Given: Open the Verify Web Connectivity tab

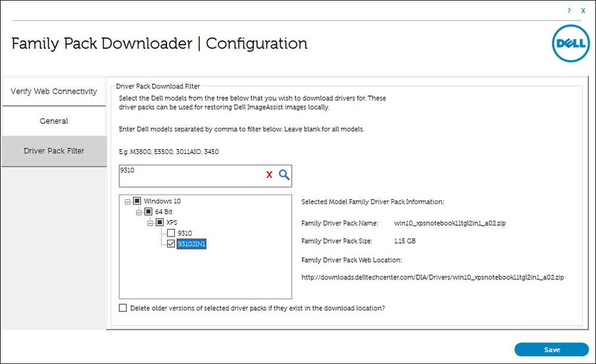Looking at the screenshot, I should tap(54, 92).
